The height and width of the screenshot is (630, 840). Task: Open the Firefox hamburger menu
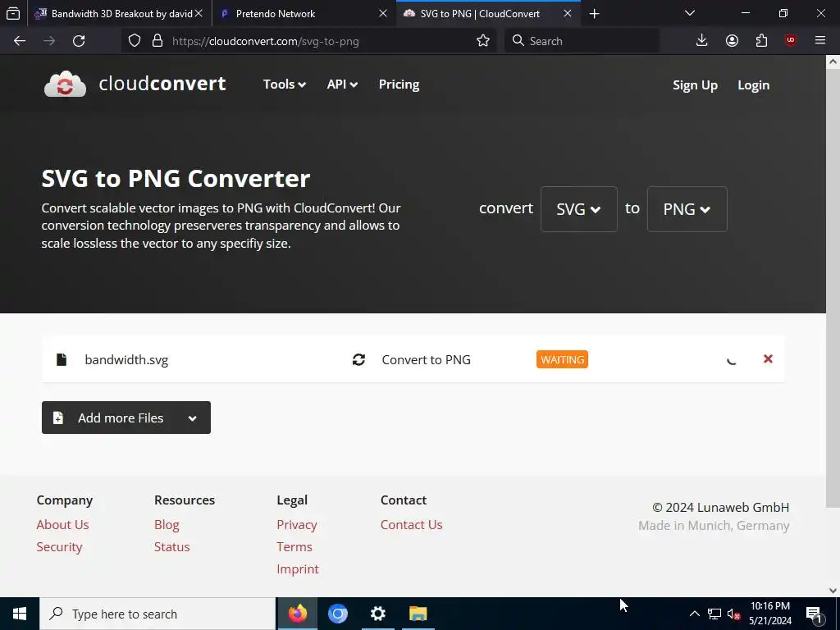click(820, 41)
